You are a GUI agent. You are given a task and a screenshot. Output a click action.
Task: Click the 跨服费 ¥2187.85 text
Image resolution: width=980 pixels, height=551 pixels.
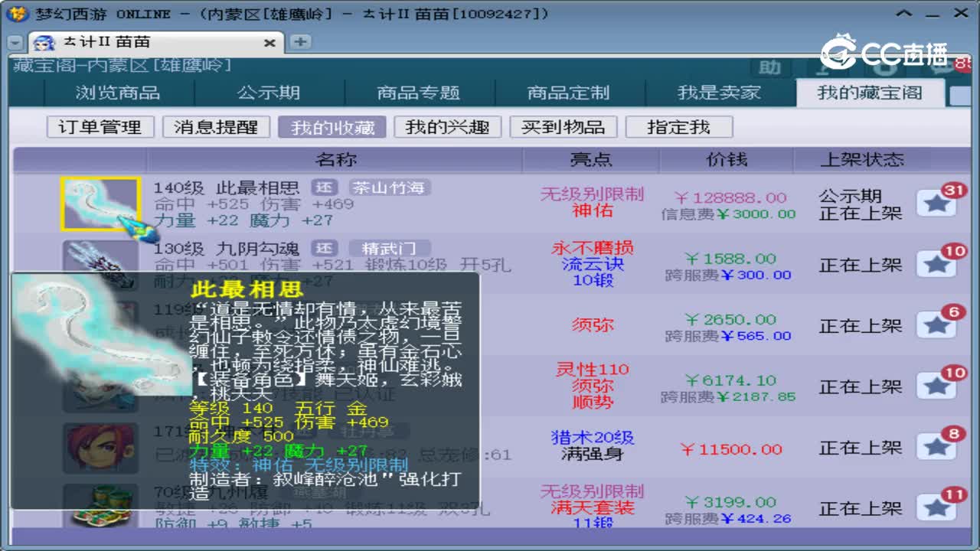(x=728, y=397)
